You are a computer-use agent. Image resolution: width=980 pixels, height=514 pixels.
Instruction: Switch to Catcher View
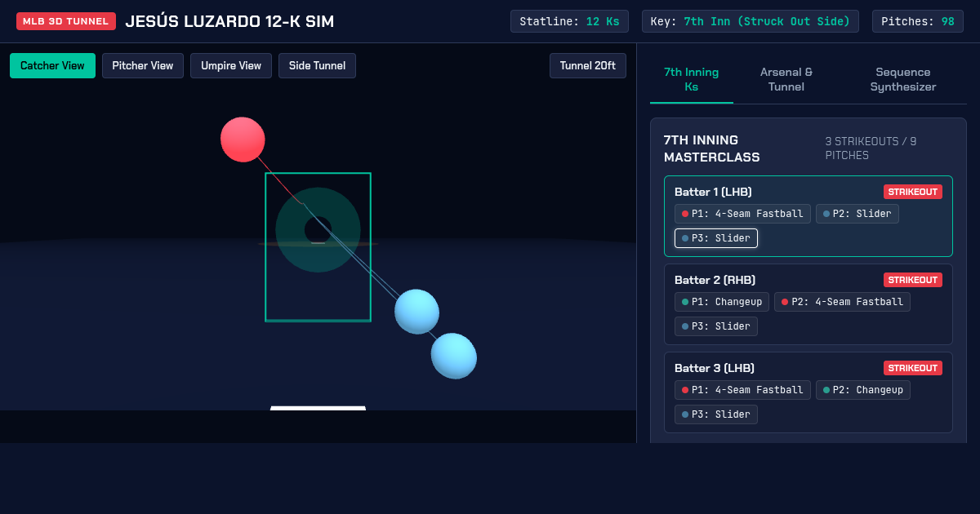(52, 66)
